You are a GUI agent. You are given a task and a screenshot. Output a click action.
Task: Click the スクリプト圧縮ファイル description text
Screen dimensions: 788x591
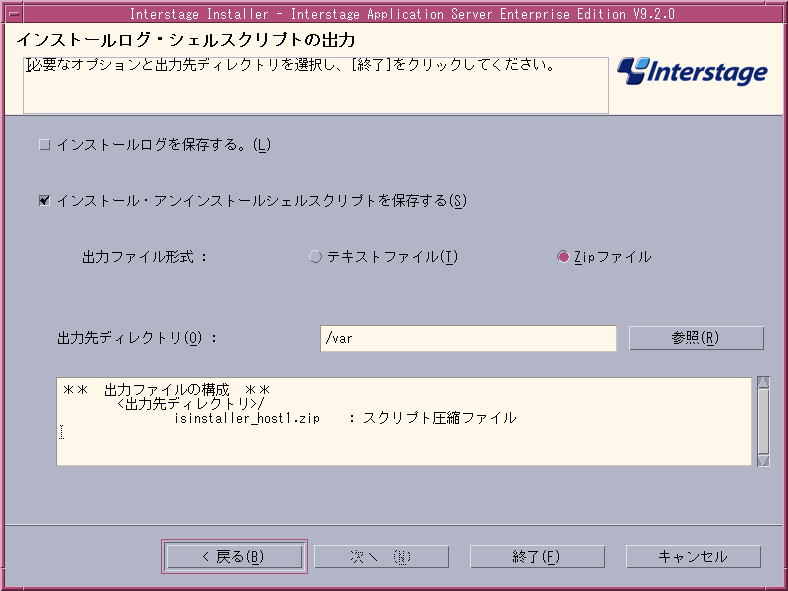tap(440, 418)
